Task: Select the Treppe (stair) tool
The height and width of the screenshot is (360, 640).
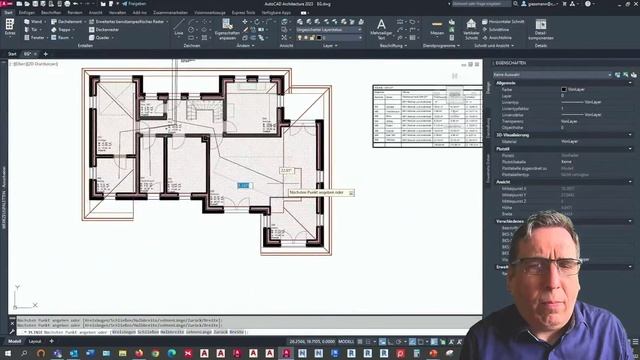Action: tap(61, 30)
